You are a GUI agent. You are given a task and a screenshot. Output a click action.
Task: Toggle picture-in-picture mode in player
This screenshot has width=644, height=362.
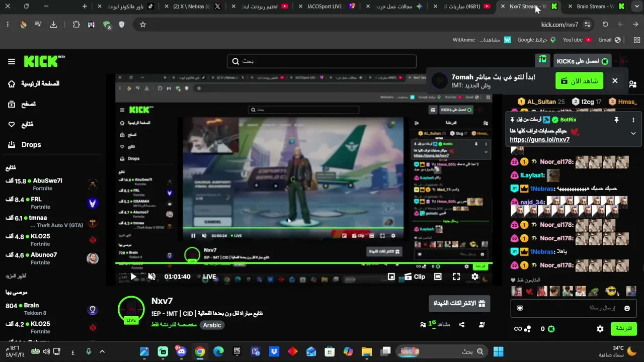(391, 277)
